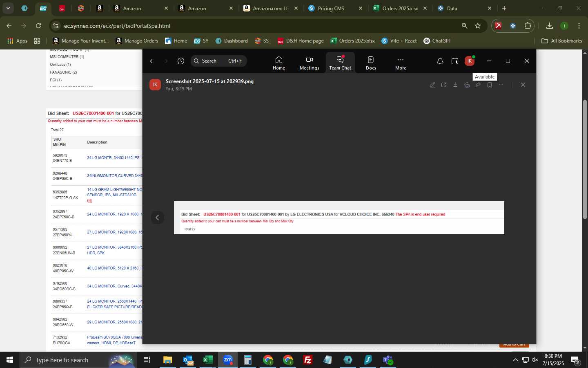Open image viewer ellipsis options

point(501,85)
